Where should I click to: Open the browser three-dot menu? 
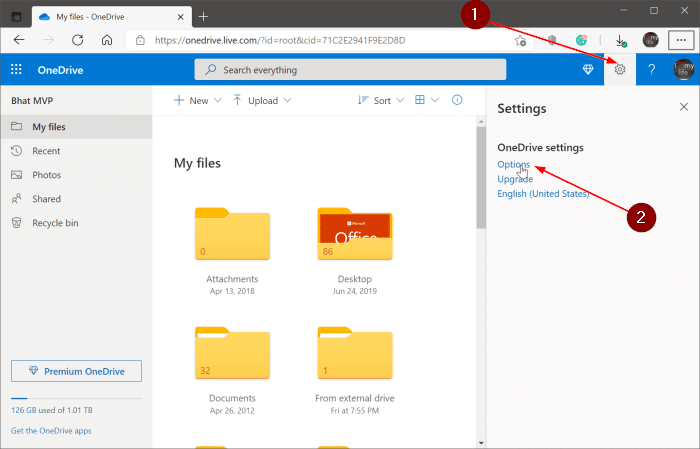[681, 40]
